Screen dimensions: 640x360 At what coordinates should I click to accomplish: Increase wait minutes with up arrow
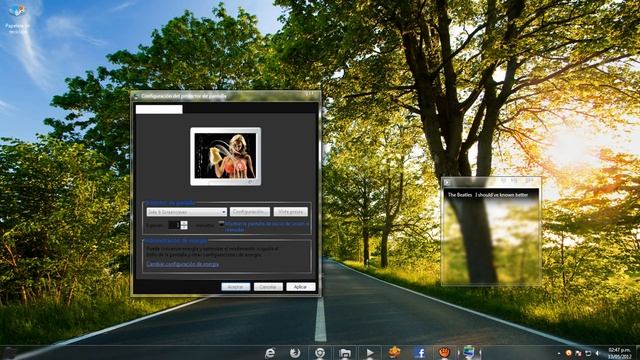pyautogui.click(x=184, y=223)
